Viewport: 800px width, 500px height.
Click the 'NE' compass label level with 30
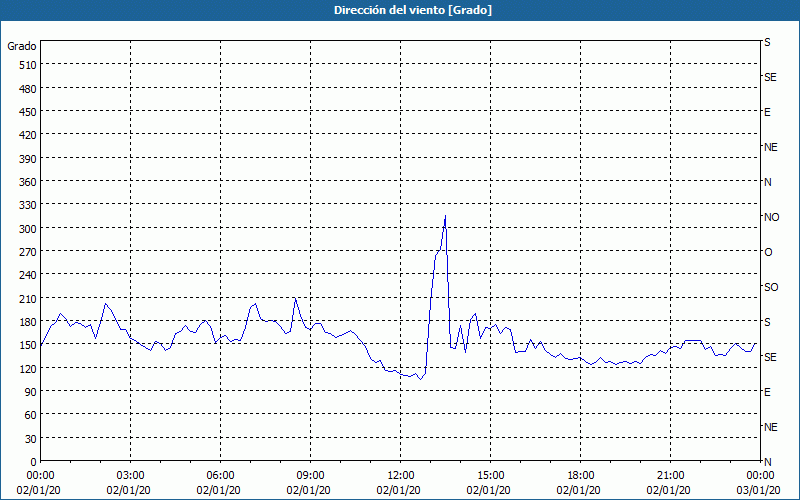point(770,427)
